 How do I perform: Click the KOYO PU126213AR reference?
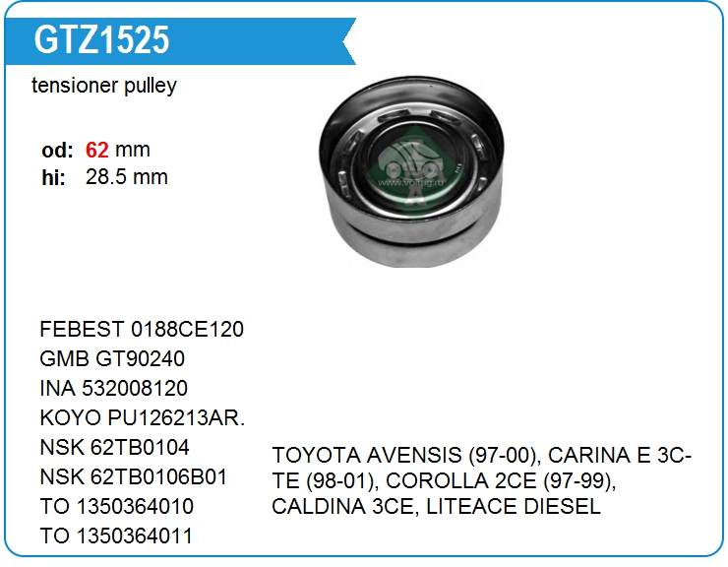[x=142, y=417]
